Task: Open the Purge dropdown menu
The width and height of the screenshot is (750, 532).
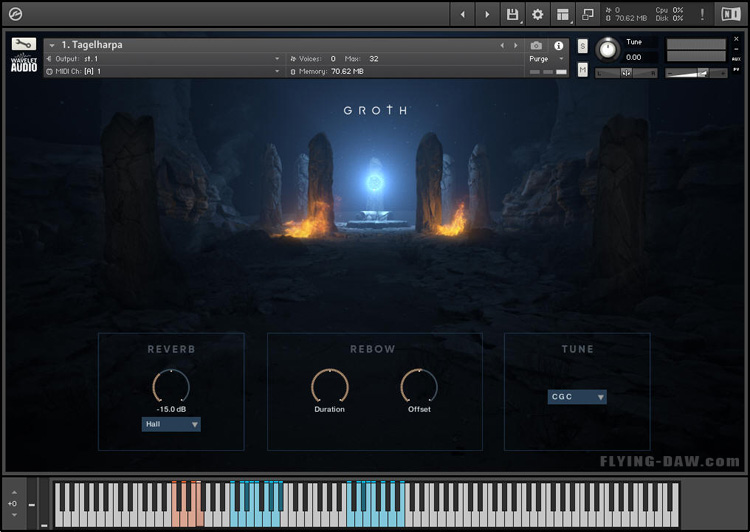Action: [547, 59]
